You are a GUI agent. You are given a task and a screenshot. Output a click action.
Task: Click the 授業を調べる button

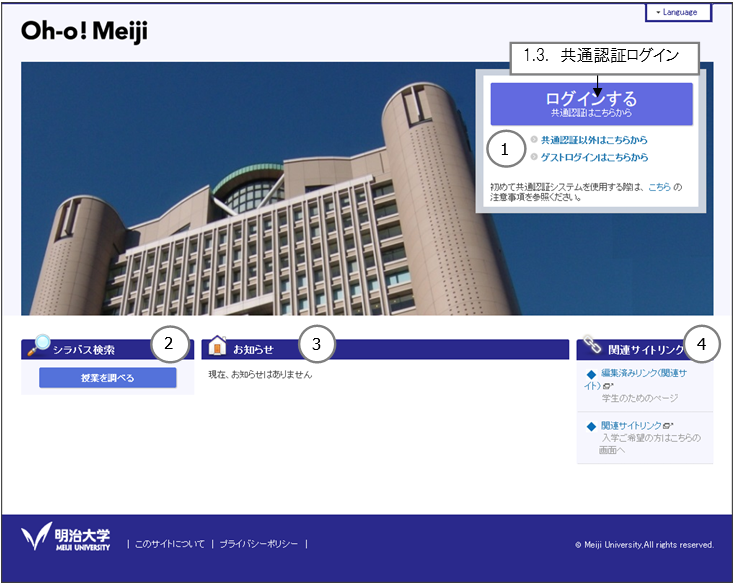pyautogui.click(x=108, y=377)
